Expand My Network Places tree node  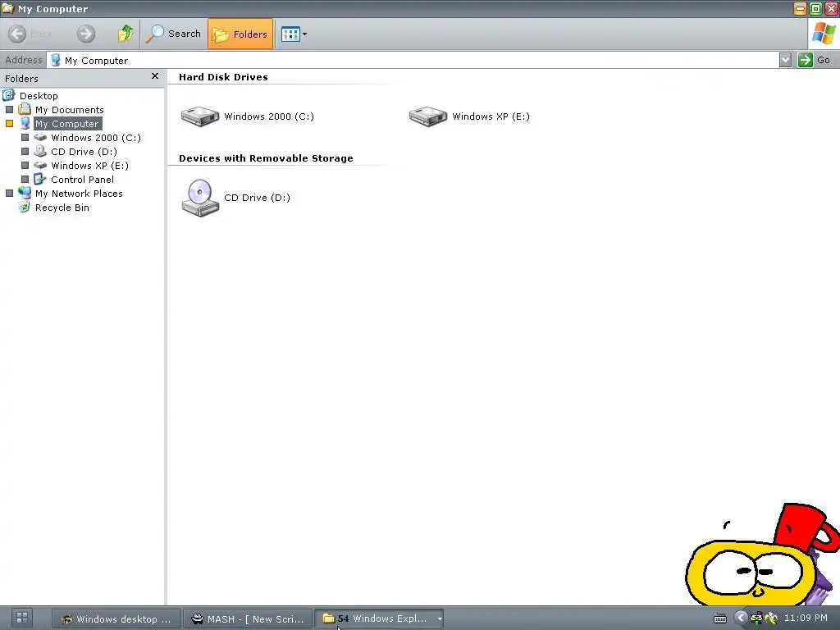[9, 194]
